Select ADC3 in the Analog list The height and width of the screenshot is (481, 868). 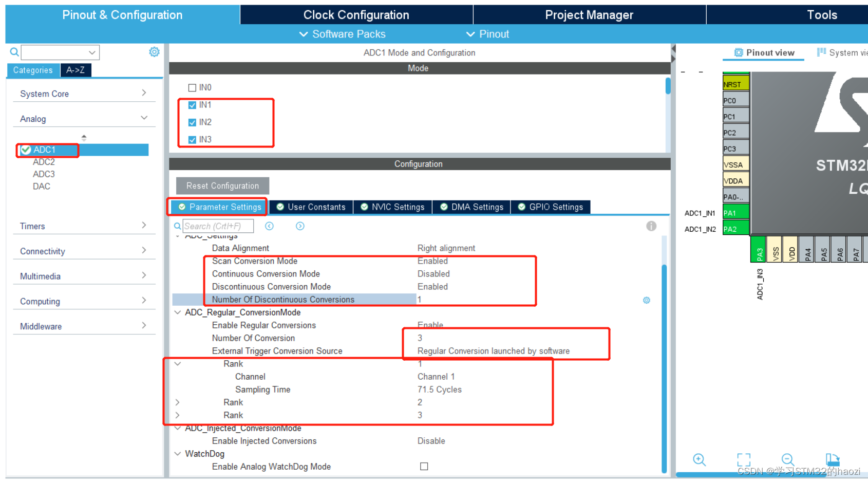[44, 174]
